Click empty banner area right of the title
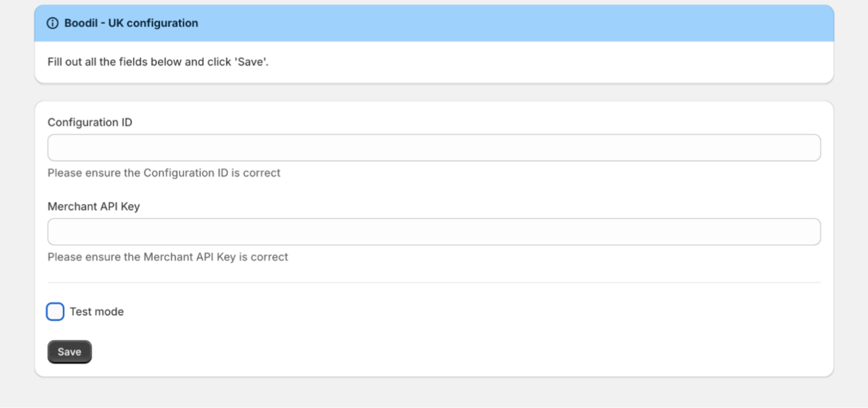Viewport: 868px width, 408px height. point(512,23)
